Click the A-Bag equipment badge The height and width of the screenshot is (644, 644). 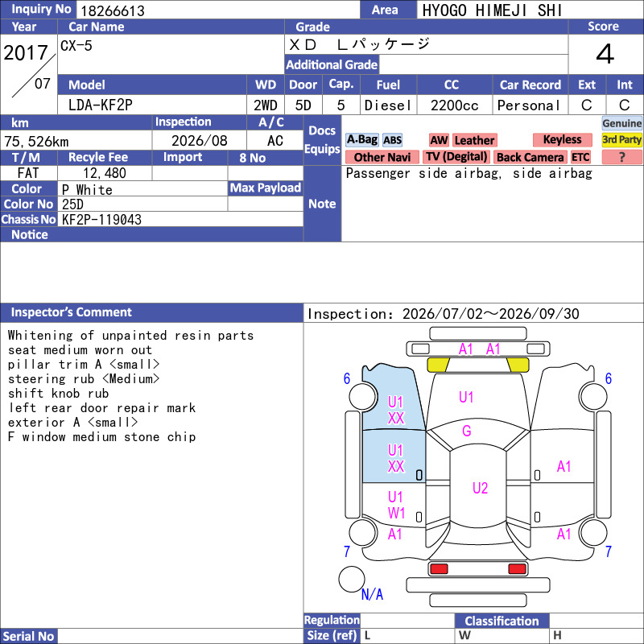click(x=361, y=140)
